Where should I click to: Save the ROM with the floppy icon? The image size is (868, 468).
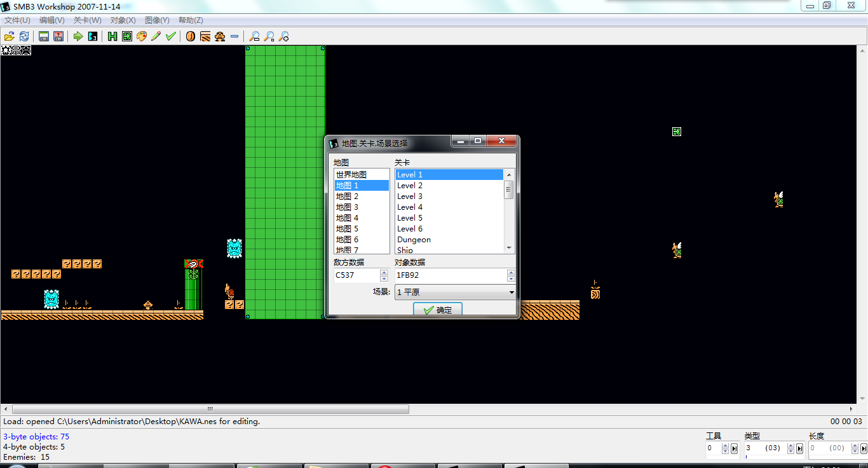pyautogui.click(x=44, y=36)
